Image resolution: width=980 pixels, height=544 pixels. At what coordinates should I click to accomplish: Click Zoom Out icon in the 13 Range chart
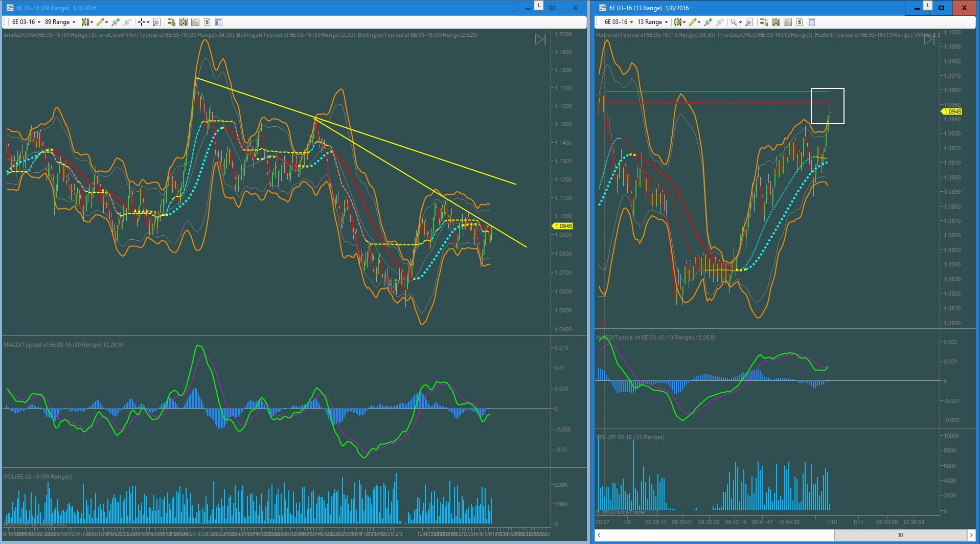719,22
